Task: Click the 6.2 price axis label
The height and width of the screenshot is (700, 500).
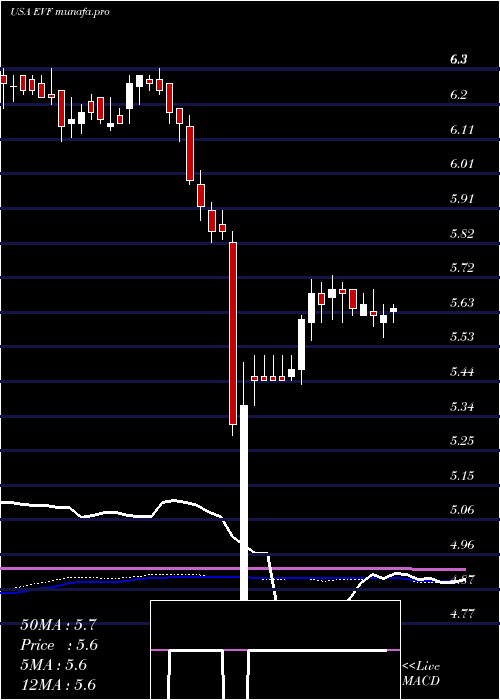Action: pos(458,95)
